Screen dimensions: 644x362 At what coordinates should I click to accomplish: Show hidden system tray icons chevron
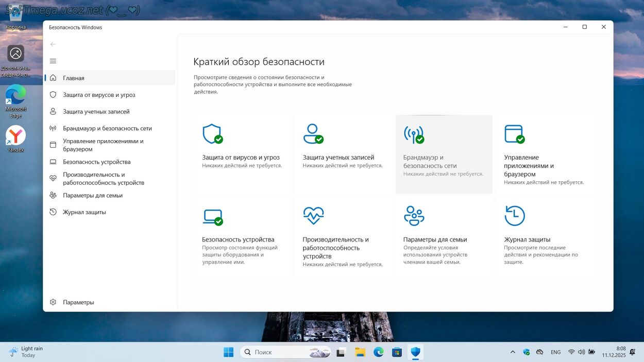coord(513,352)
